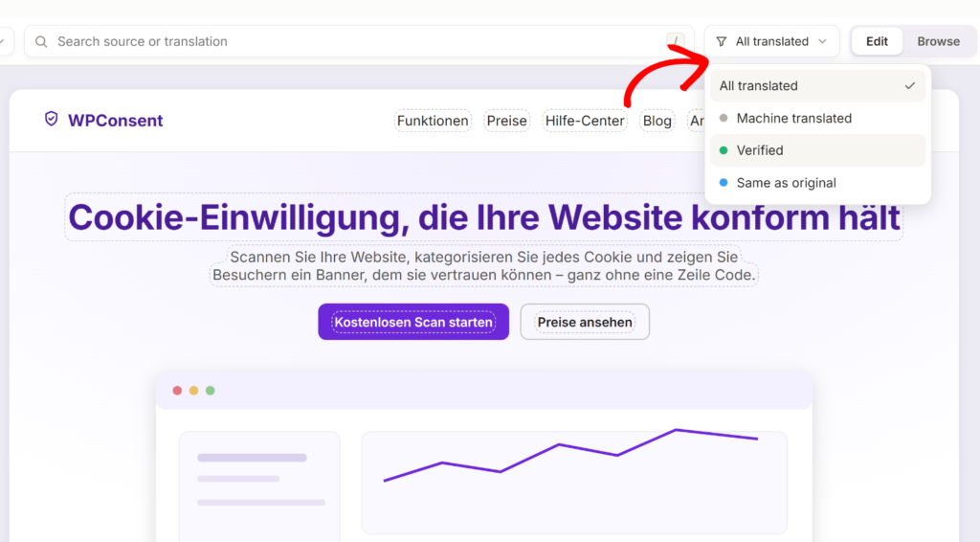Viewport: 980px width, 542px height.
Task: Click the purple line chart in the mockup
Action: point(570,454)
